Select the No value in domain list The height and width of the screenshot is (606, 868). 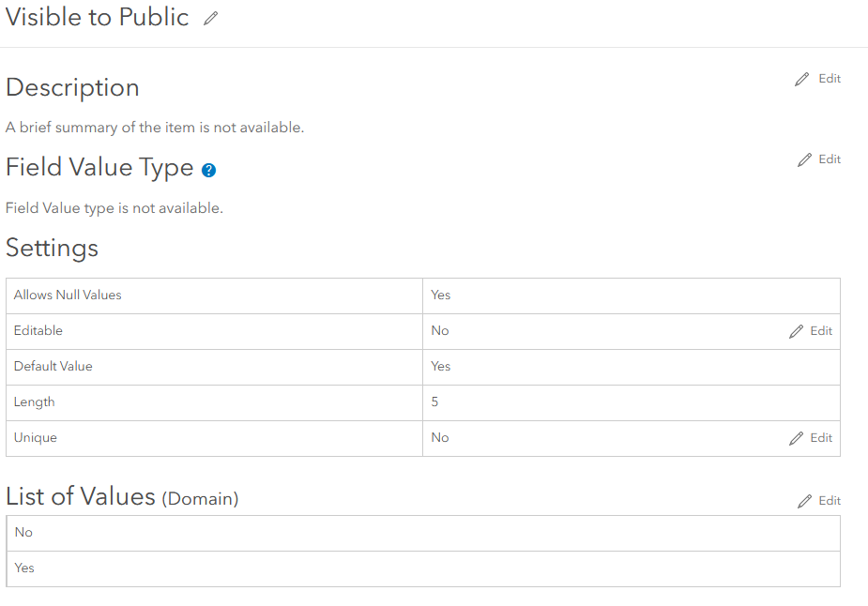[x=423, y=533]
